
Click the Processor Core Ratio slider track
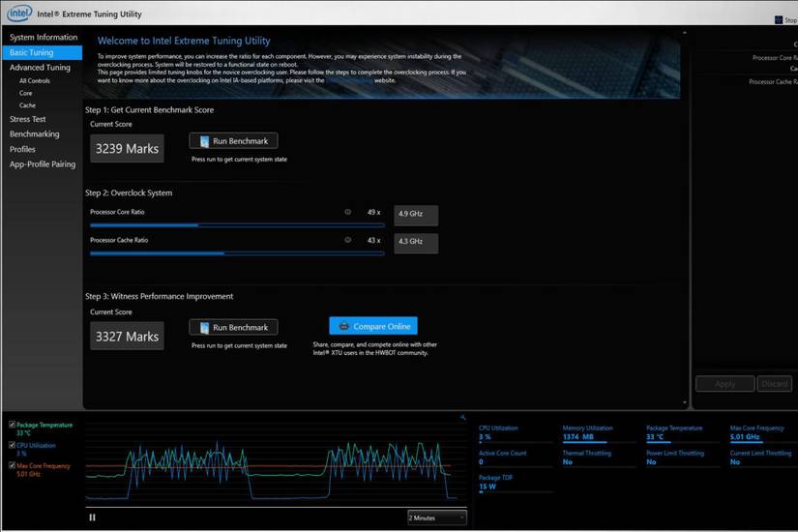pyautogui.click(x=237, y=225)
